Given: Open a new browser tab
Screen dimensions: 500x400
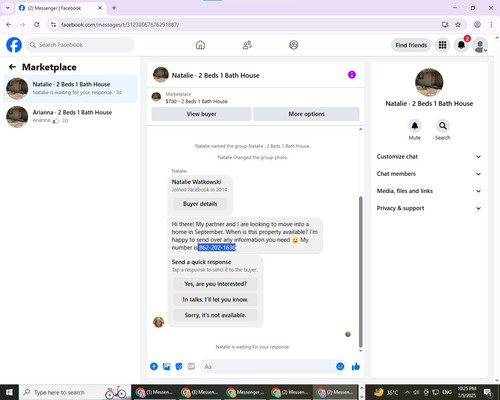Looking at the screenshot, I should (x=114, y=8).
